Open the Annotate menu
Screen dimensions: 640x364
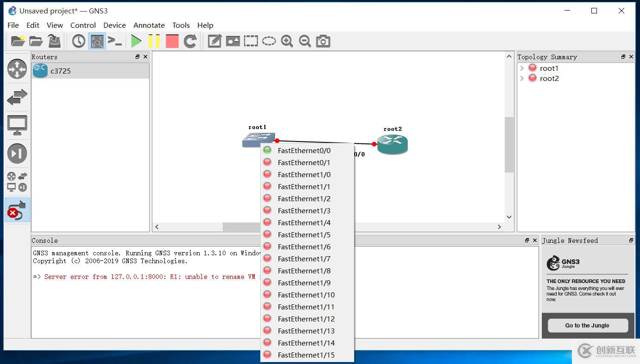point(149,25)
